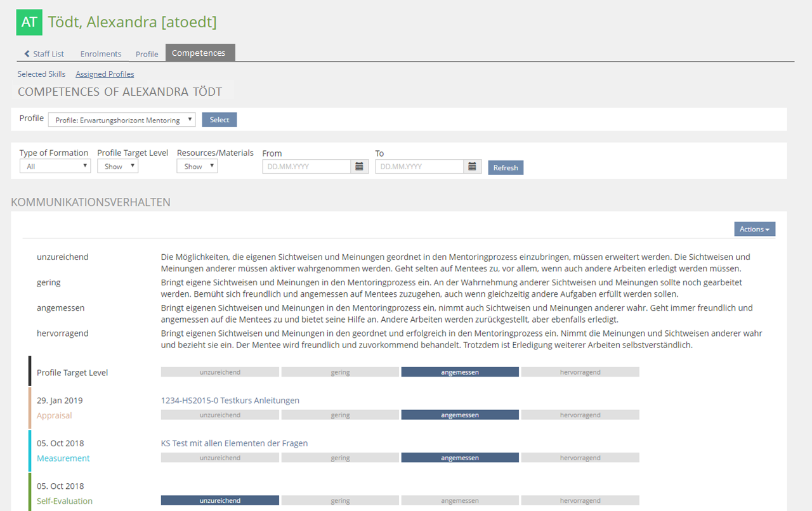Open the Profile Target Level dropdown
Image resolution: width=812 pixels, height=511 pixels.
coord(118,167)
